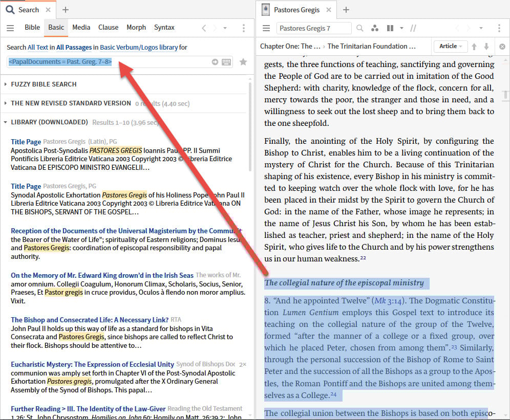Click the resource pane scroll position marker
The image size is (510, 420).
(505, 95)
